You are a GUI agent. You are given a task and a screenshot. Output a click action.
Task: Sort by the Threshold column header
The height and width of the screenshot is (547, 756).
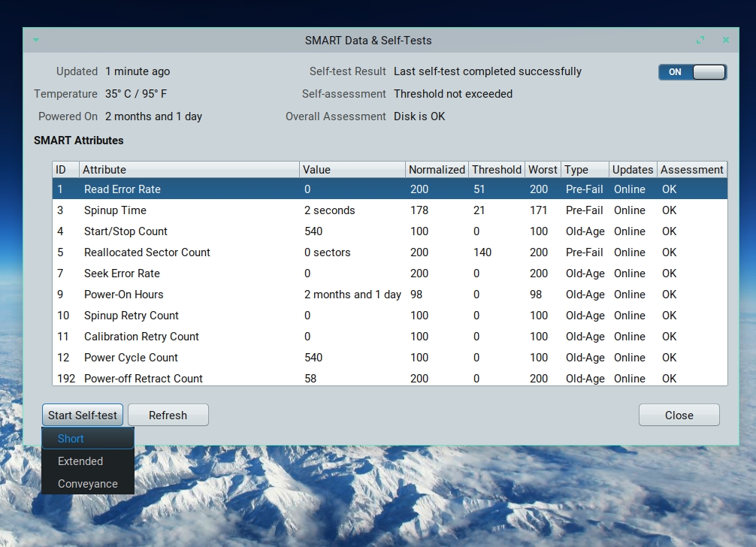tap(496, 170)
